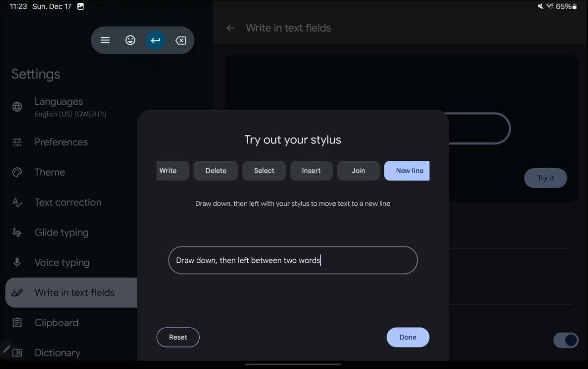The image size is (588, 369).
Task: Open the Insert gesture tab
Action: tap(311, 171)
